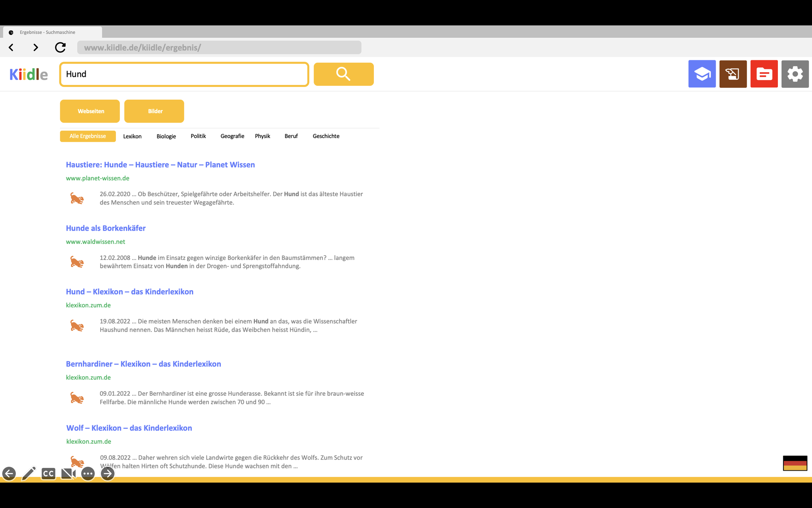Open Bernhardiner – Klexikon result title

144,364
